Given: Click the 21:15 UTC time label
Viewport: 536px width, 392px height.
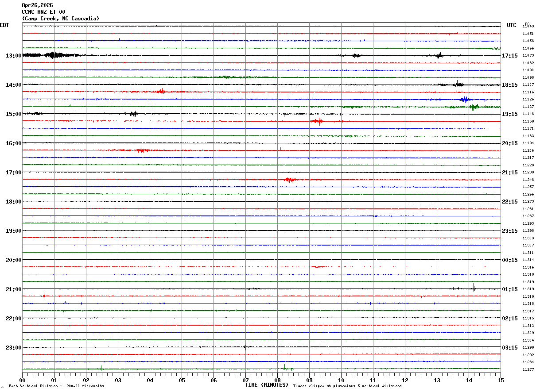Looking at the screenshot, I should (510, 173).
